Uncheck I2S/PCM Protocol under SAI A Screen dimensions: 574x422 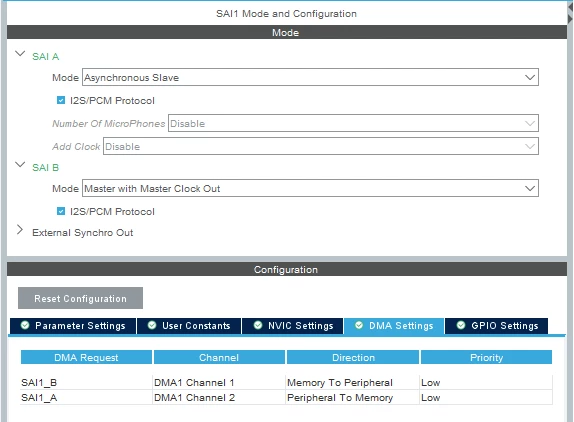[x=61, y=100]
